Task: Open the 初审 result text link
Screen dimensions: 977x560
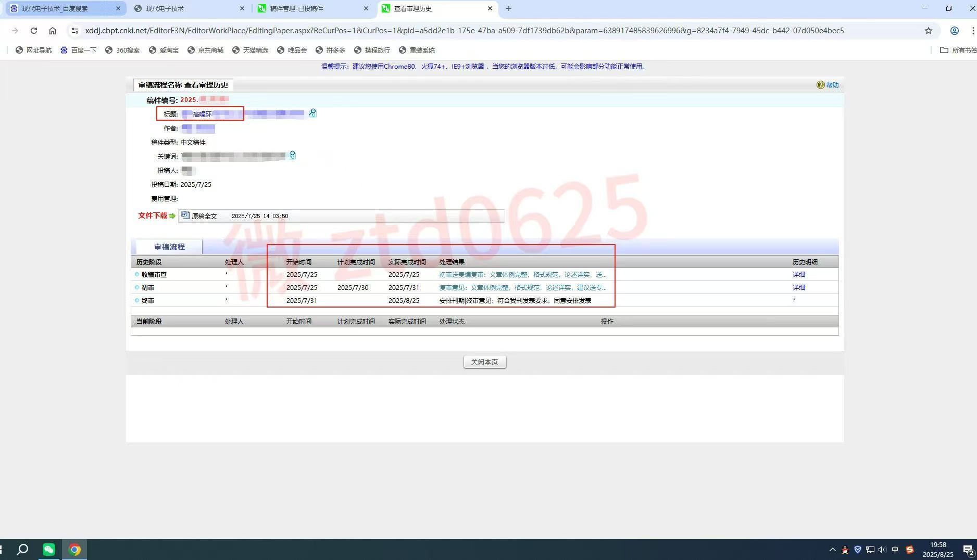Action: (x=522, y=287)
